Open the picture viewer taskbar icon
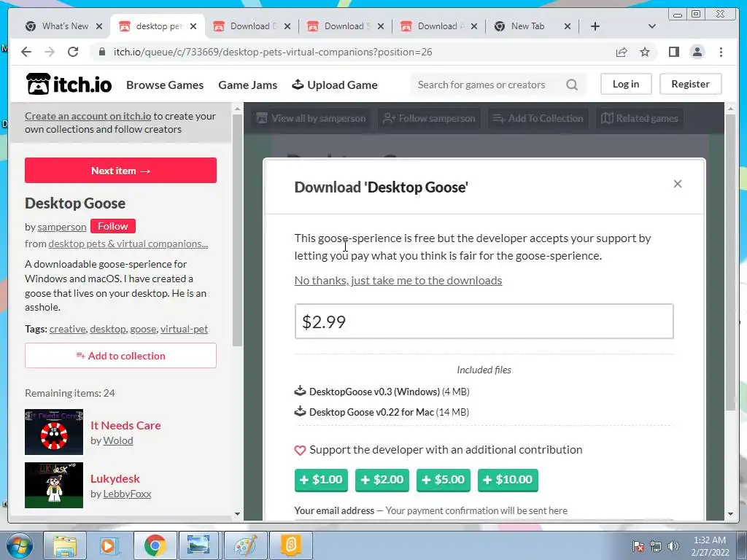The height and width of the screenshot is (560, 747). point(198,545)
